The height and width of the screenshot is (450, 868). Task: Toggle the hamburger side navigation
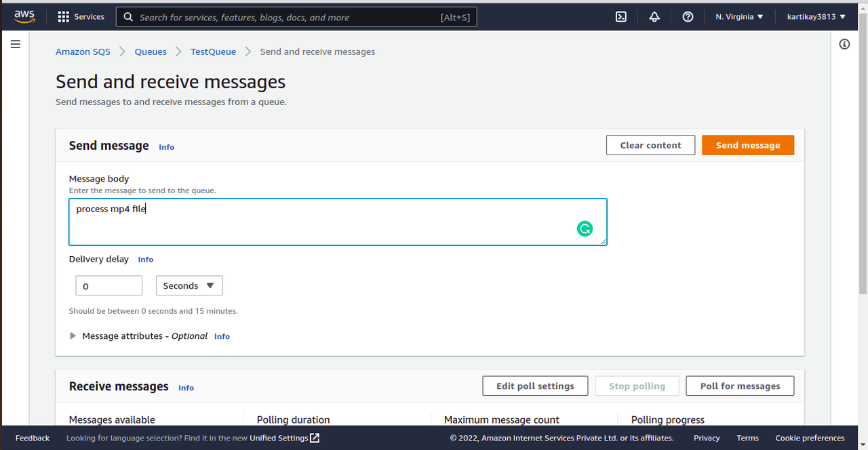(x=16, y=44)
